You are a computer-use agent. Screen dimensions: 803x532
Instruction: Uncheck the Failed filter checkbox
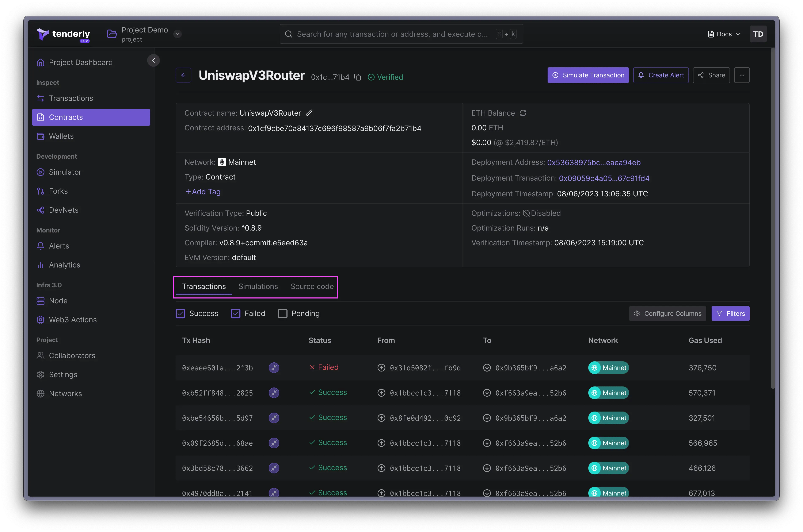coord(236,313)
